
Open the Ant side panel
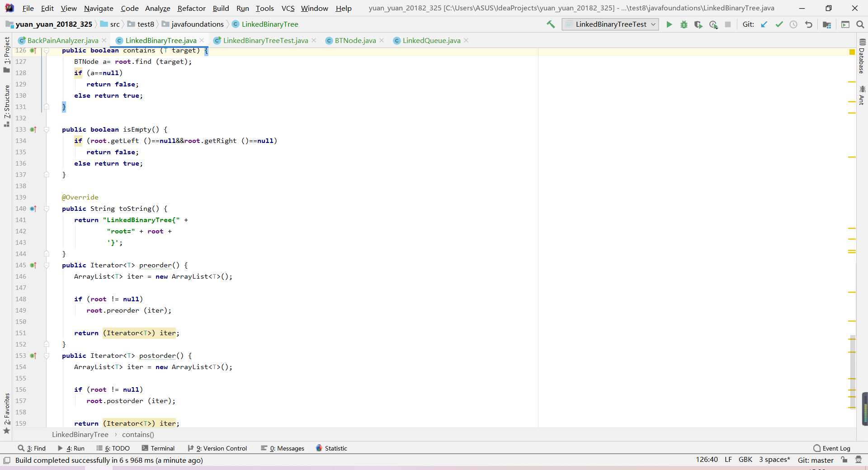click(x=862, y=95)
